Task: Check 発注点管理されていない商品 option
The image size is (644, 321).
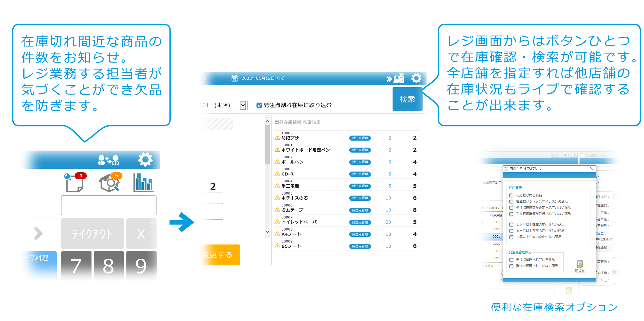Action: pos(511,266)
